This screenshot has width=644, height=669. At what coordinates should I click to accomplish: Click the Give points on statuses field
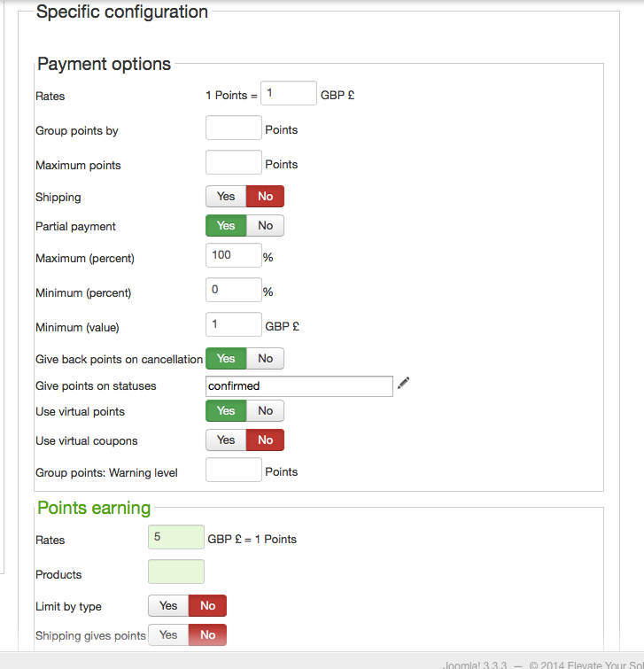point(299,386)
